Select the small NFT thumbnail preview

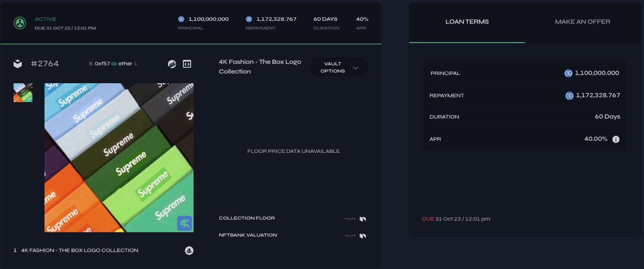(23, 92)
